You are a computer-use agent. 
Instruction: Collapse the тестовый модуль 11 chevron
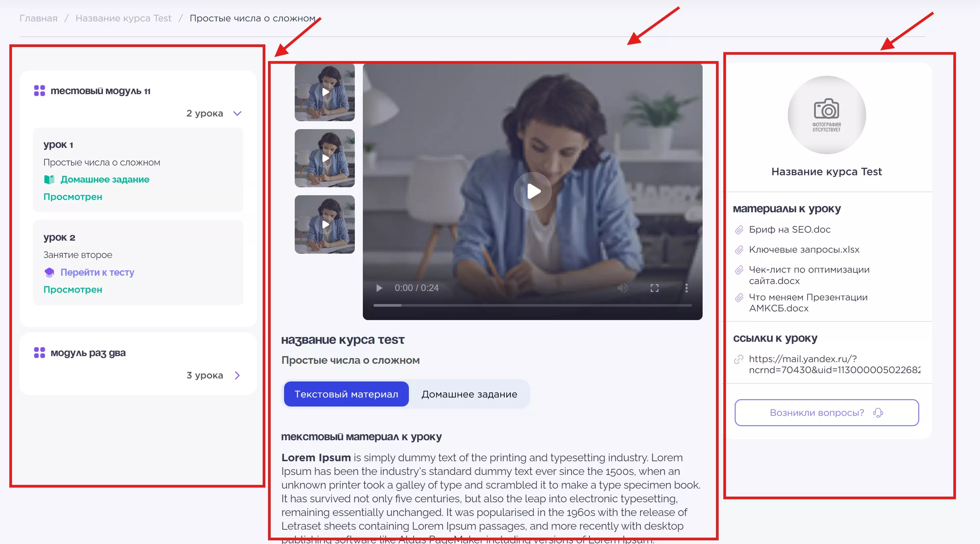(x=237, y=113)
